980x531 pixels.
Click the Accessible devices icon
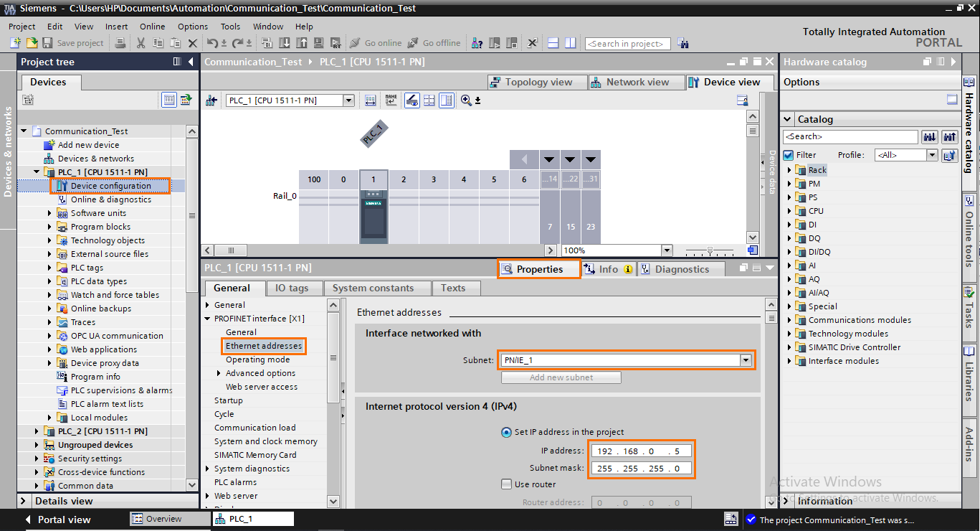pyautogui.click(x=477, y=43)
